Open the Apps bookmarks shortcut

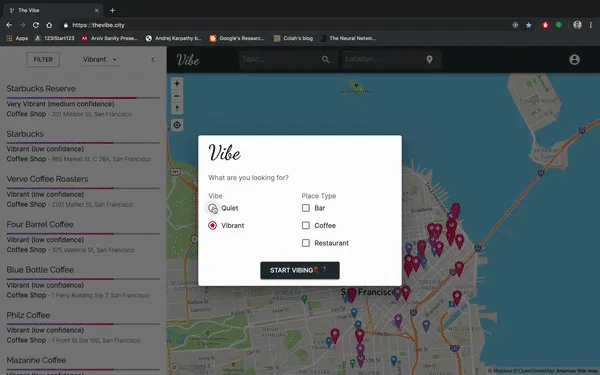click(x=17, y=38)
